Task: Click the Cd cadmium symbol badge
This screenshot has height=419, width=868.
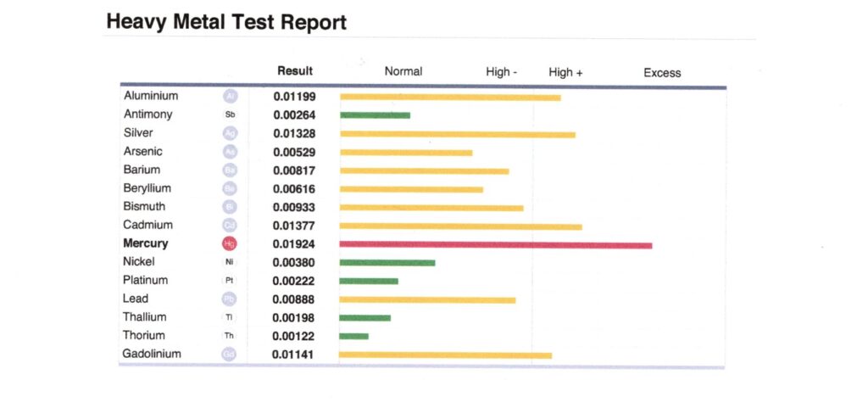Action: click(x=230, y=225)
